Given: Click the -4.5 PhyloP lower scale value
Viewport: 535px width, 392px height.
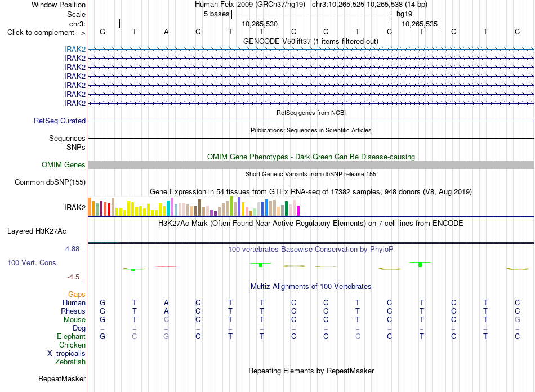Looking at the screenshot, I should click(73, 277).
